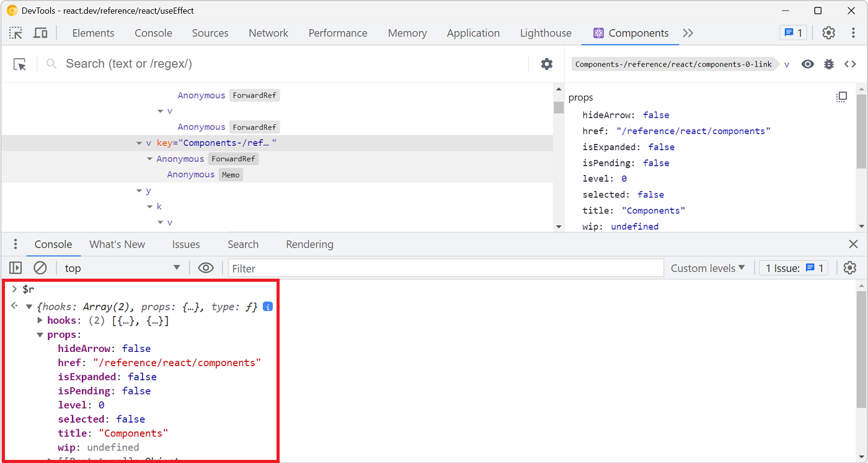The height and width of the screenshot is (463, 868).
Task: Open the more tabs chevron menu
Action: (688, 33)
